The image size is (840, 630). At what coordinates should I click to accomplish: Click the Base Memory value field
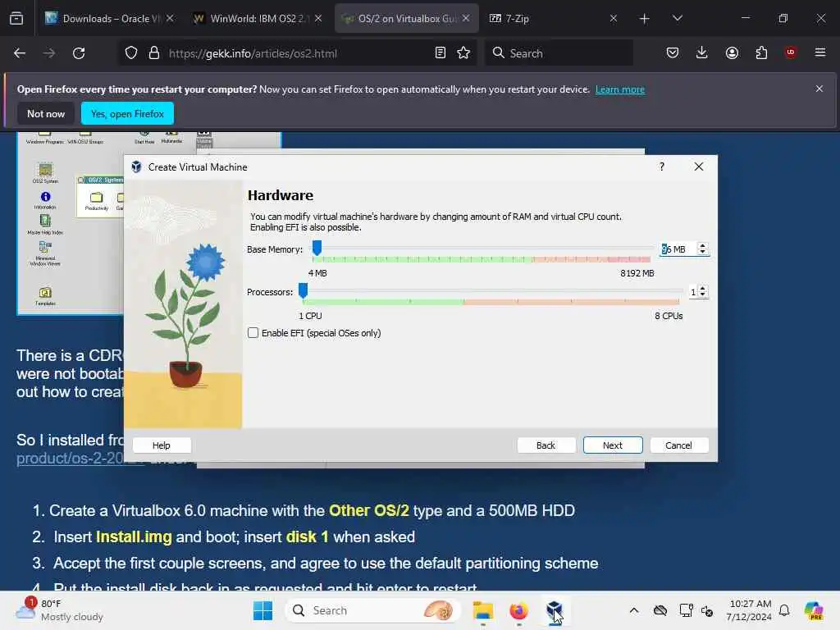[x=678, y=249]
